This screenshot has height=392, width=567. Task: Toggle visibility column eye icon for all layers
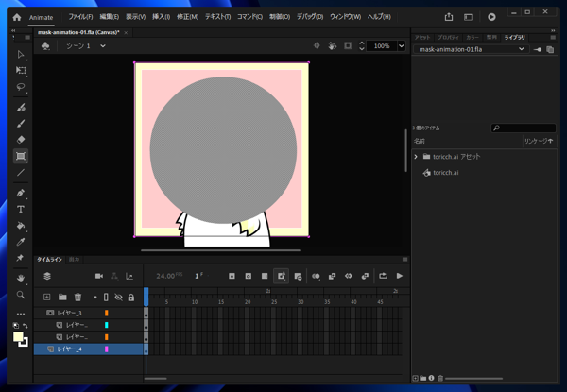(118, 298)
